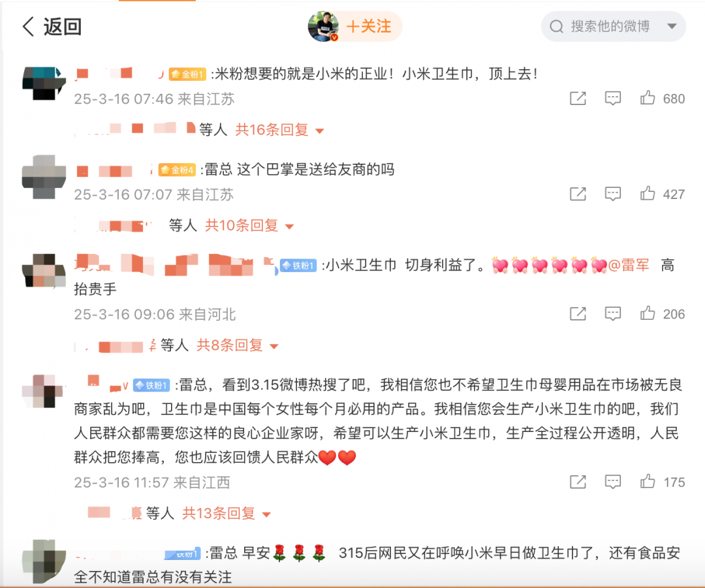
Task: Expand the 共16条回复 replies
Action: pos(279,130)
